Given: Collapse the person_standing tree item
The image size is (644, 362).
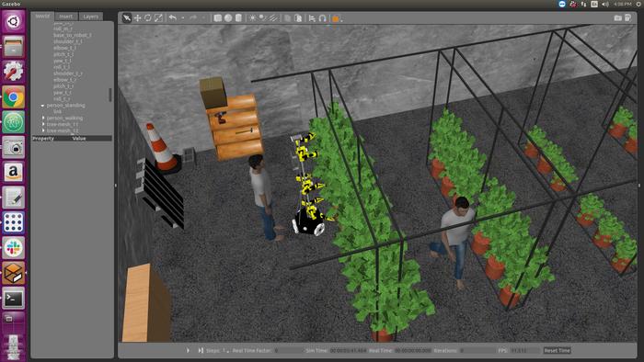Looking at the screenshot, I should [42, 106].
